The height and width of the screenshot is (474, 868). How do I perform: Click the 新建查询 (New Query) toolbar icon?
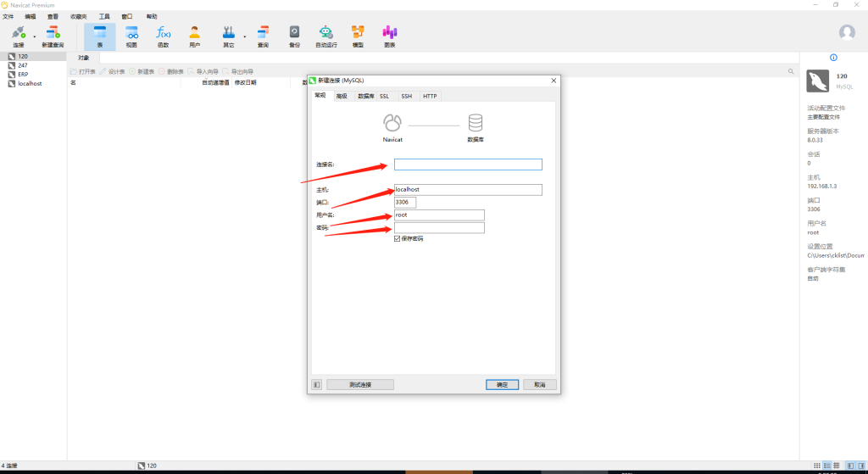tap(53, 36)
